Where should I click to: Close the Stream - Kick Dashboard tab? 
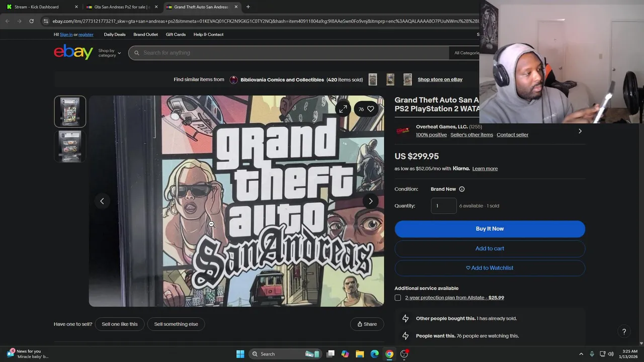click(76, 7)
